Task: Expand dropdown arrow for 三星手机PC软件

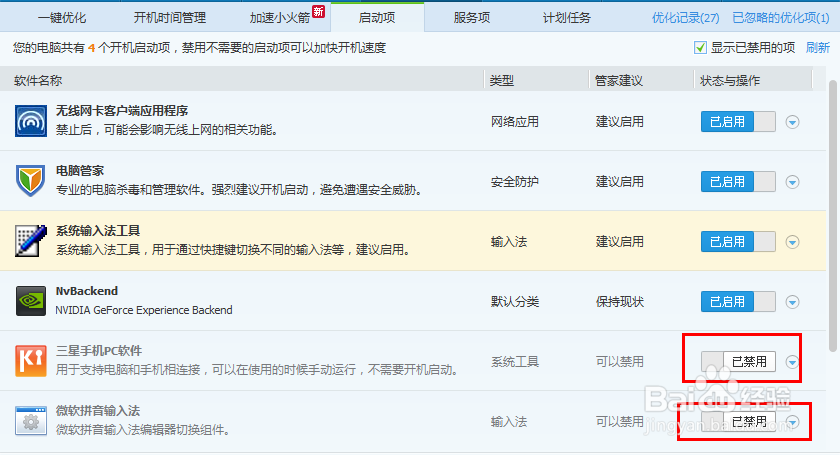Action: (793, 362)
